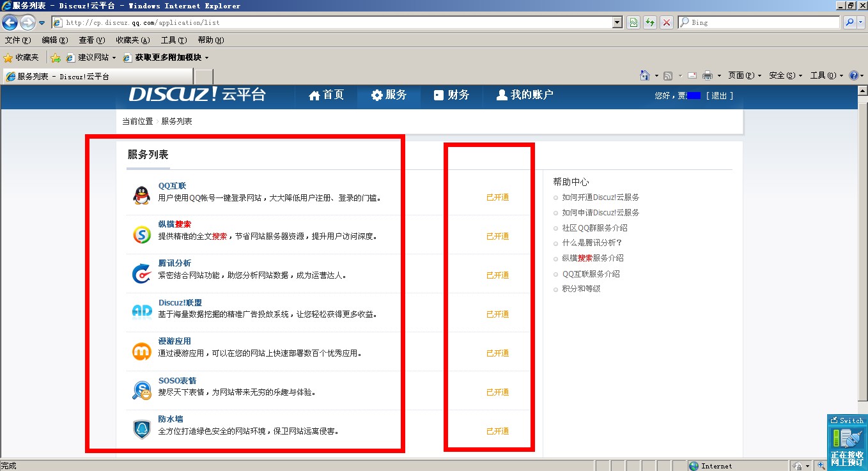Click the 收藏夹 favorites star button
Screen dimensions: 868x471
click(x=21, y=58)
